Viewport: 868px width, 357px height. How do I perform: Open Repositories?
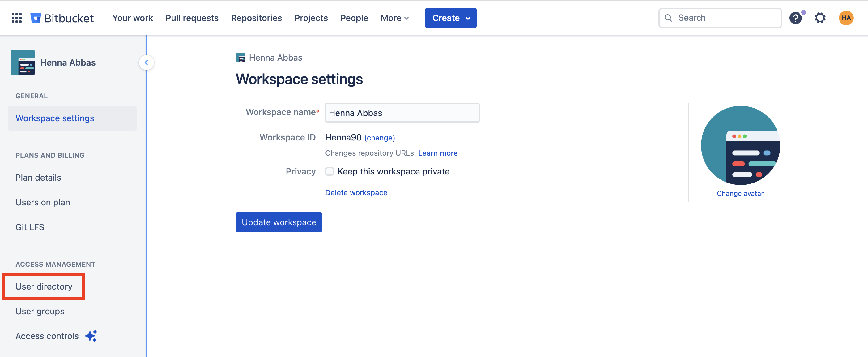256,18
